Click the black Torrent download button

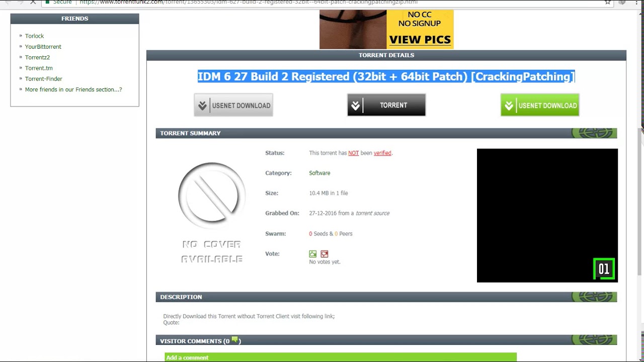pyautogui.click(x=386, y=105)
